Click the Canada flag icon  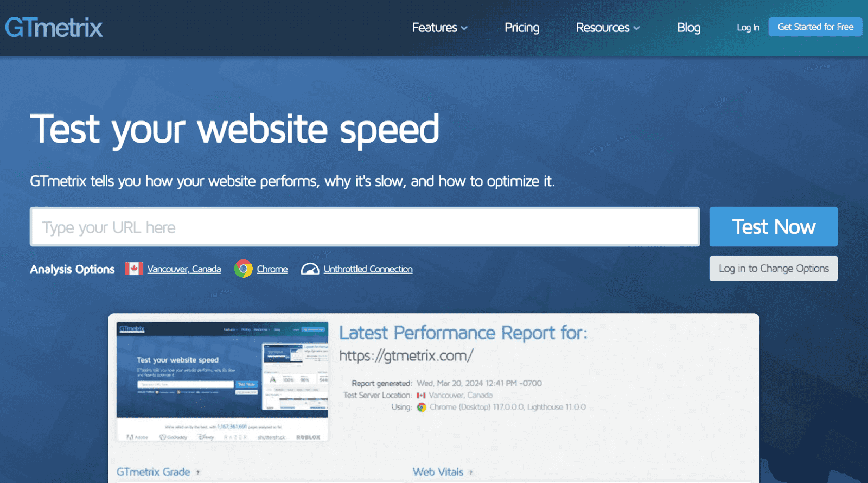[134, 269]
